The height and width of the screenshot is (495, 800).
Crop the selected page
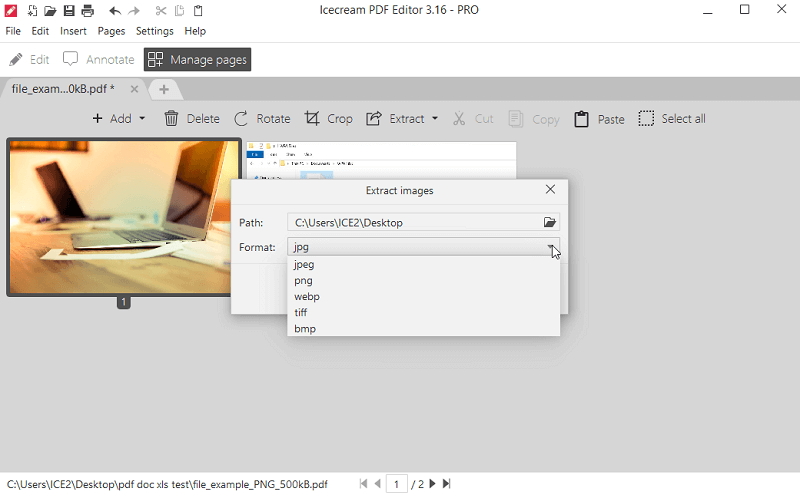pyautogui.click(x=329, y=119)
